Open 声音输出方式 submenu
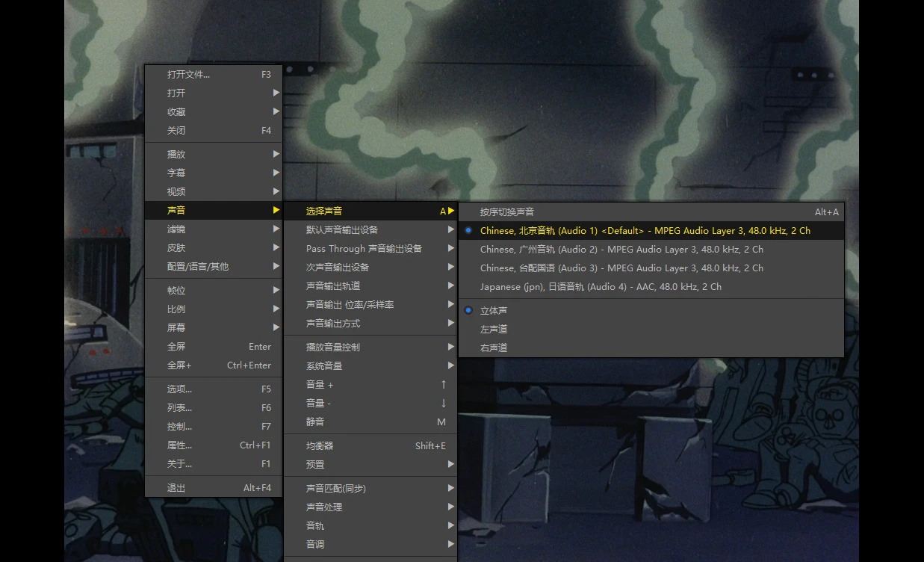The image size is (924, 562). point(370,323)
